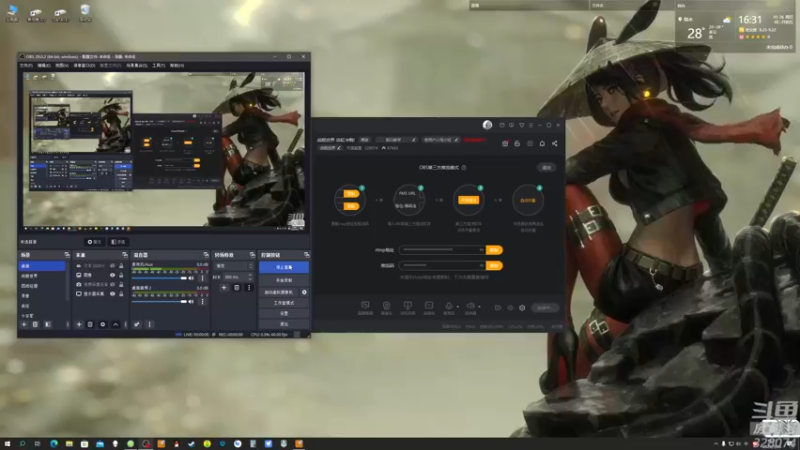Remove selected scene with Scenes trash icon

(x=35, y=324)
